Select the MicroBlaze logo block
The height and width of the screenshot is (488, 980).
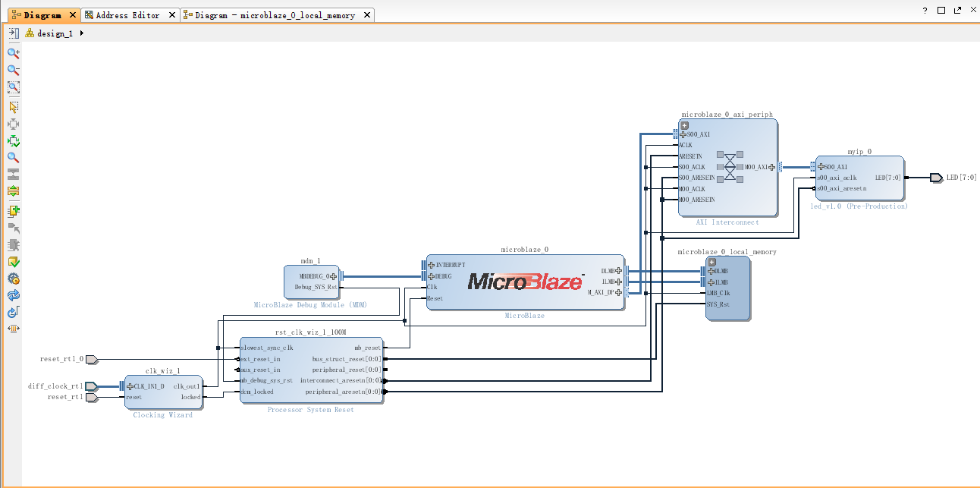pyautogui.click(x=525, y=282)
